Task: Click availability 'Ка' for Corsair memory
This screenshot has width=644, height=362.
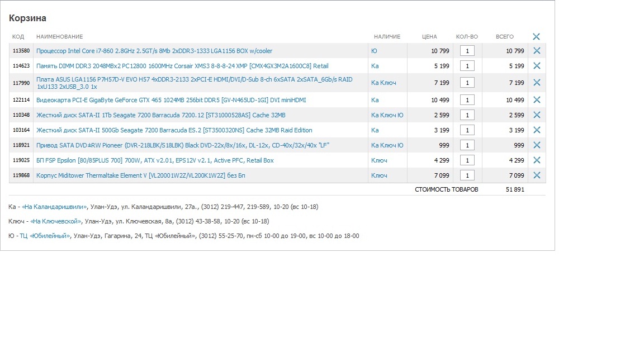Action: coord(375,66)
